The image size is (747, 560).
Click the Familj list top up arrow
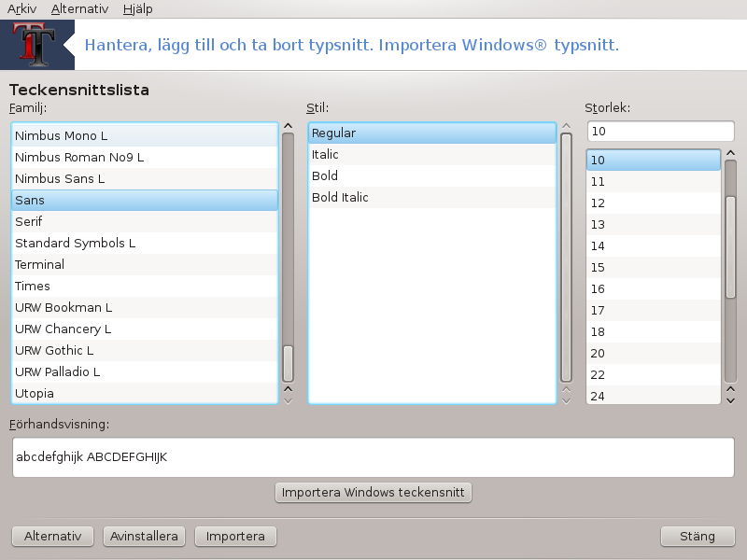point(288,126)
